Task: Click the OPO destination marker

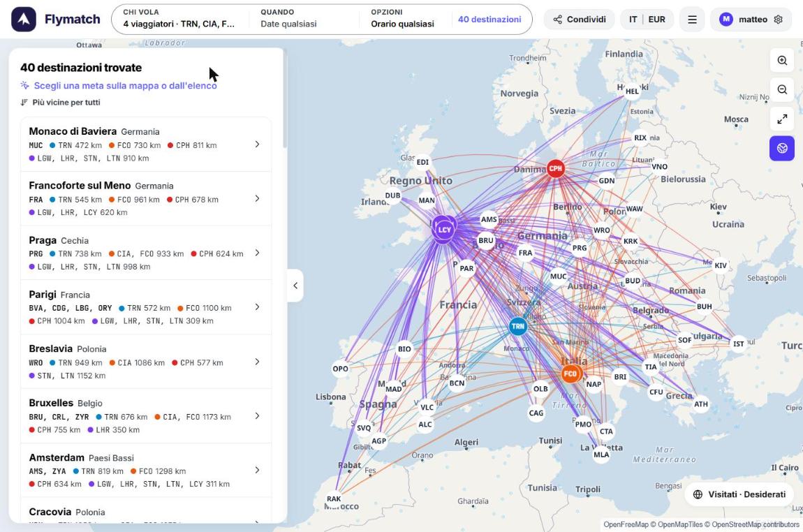Action: tap(341, 369)
